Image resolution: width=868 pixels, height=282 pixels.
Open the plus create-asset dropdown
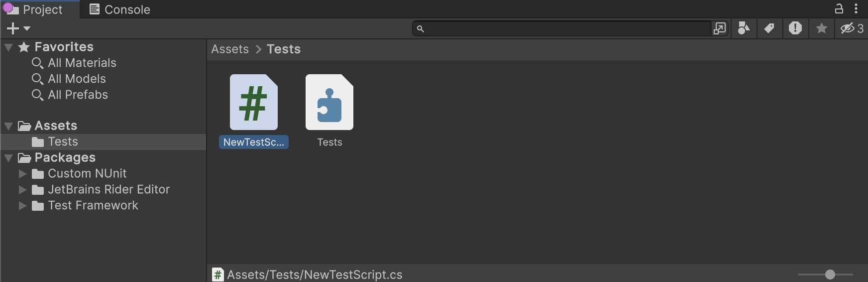(18, 28)
